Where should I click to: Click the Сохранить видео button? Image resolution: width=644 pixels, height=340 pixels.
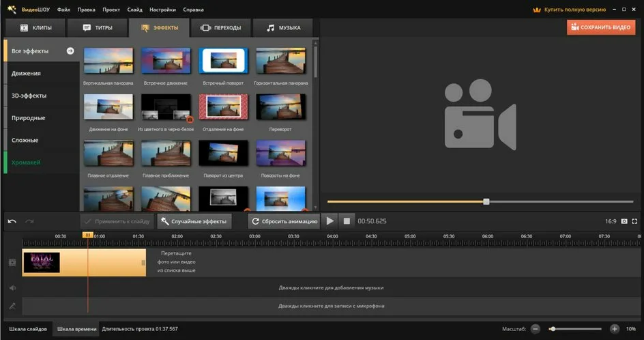tap(601, 27)
